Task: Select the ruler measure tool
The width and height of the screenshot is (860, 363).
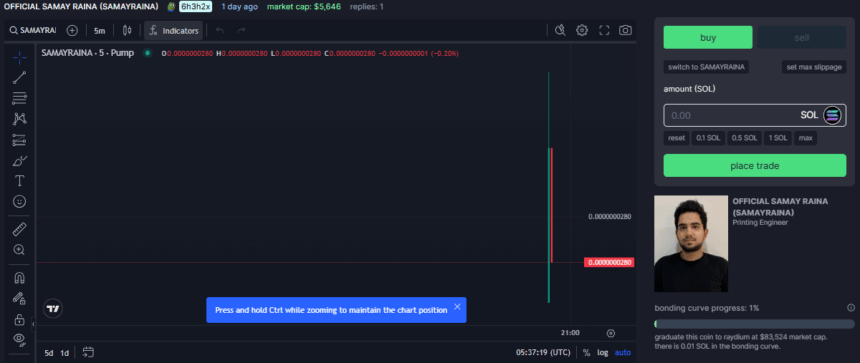Action: point(19,229)
